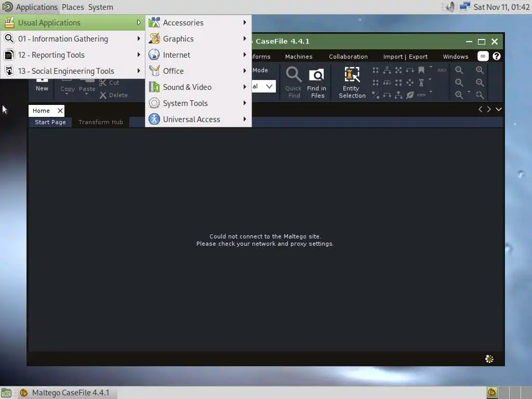Select the Start Page tab
The image size is (532, 399).
click(50, 122)
